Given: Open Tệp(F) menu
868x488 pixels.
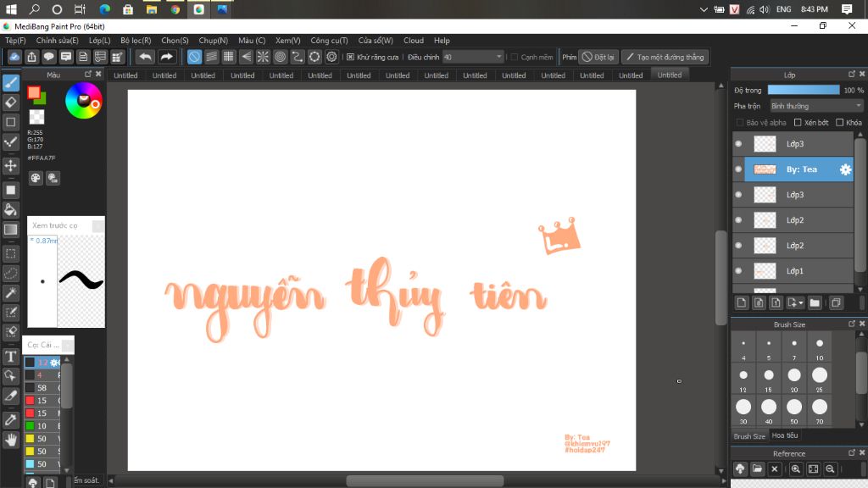Looking at the screenshot, I should coord(15,41).
